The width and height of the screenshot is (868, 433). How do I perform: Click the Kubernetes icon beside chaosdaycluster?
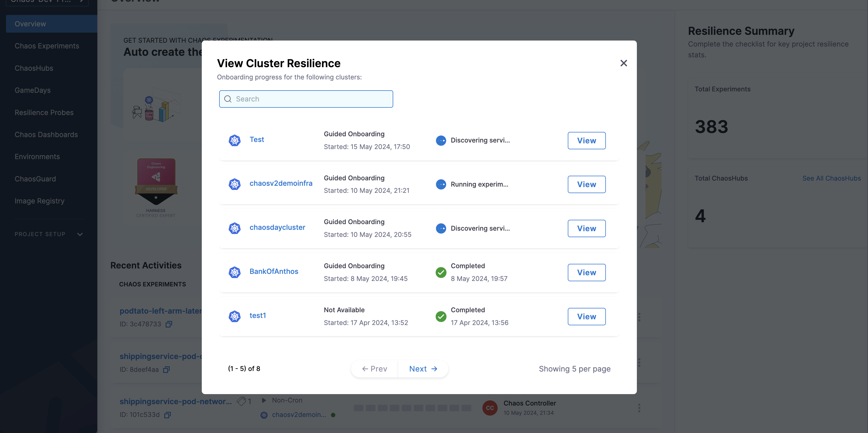pyautogui.click(x=234, y=228)
